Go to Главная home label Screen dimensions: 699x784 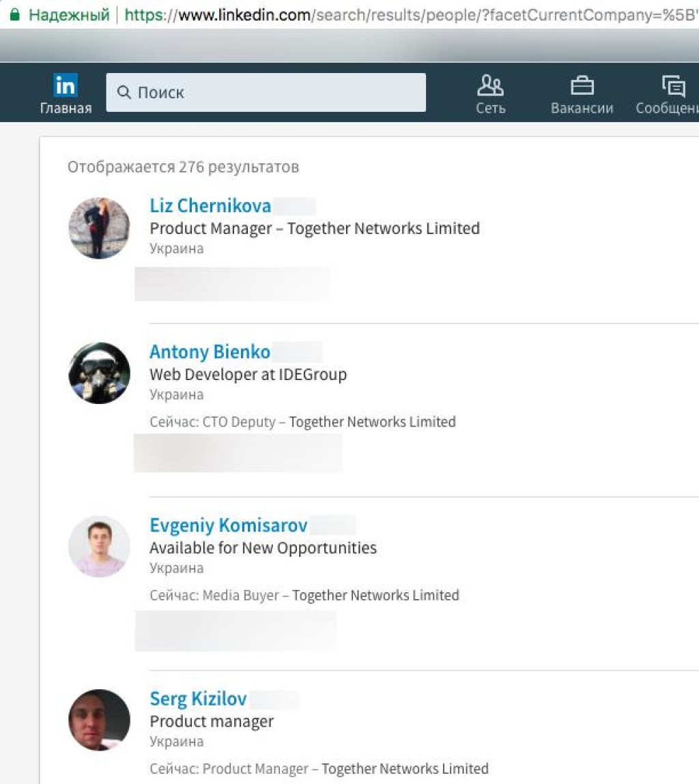(x=66, y=108)
